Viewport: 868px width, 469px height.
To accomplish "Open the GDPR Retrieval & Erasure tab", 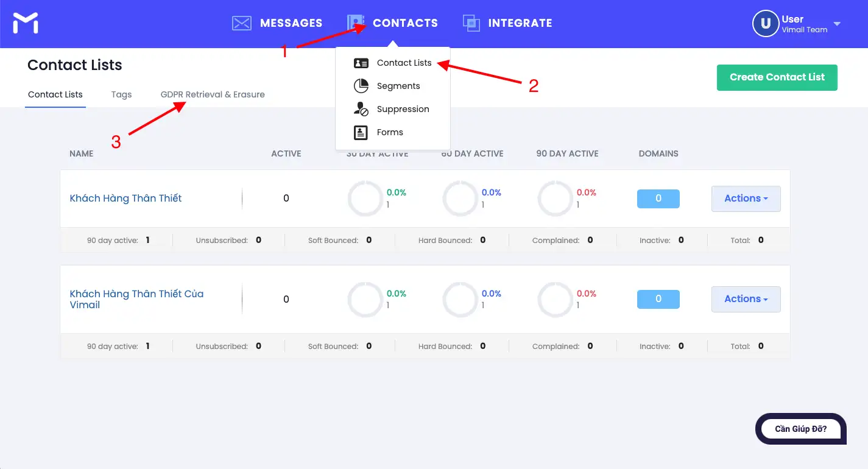I will [x=213, y=94].
